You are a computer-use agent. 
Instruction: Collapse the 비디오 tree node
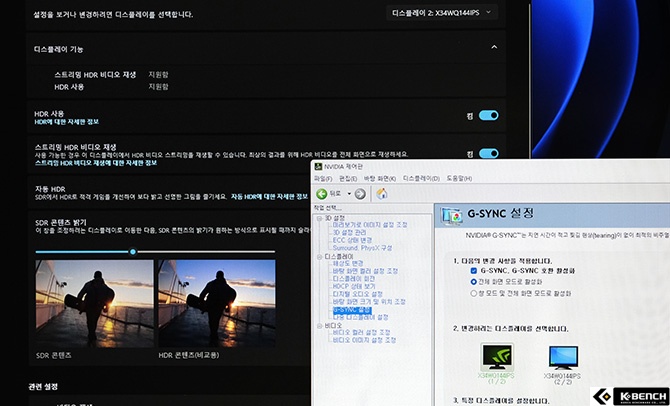319,326
